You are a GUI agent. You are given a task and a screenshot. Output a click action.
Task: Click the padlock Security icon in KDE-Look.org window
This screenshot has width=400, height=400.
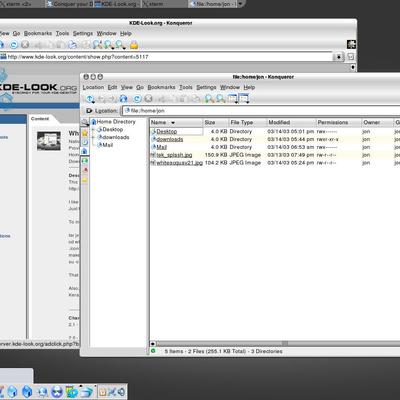click(x=134, y=45)
